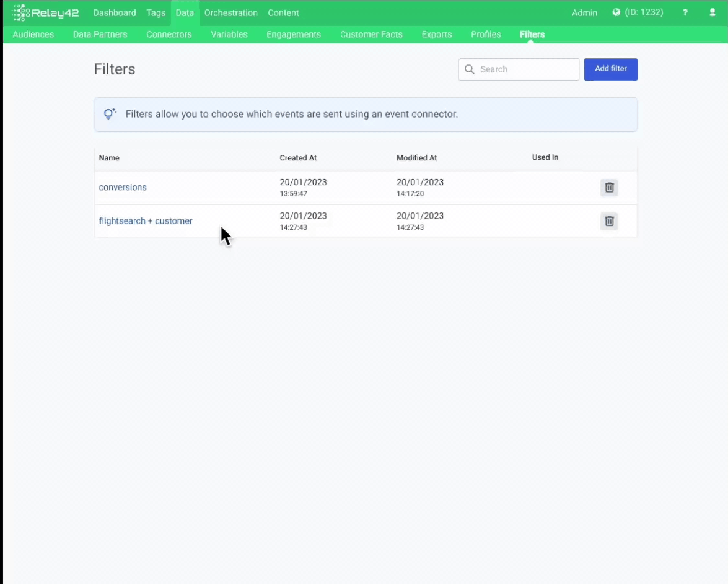Delete the conversions filter via trash icon

(609, 187)
